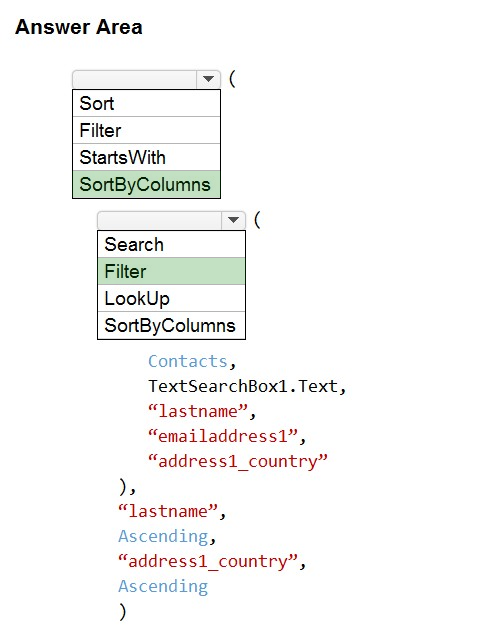This screenshot has height=643, width=503.
Task: Open the second nested function dropdown arrow
Action: [x=233, y=220]
